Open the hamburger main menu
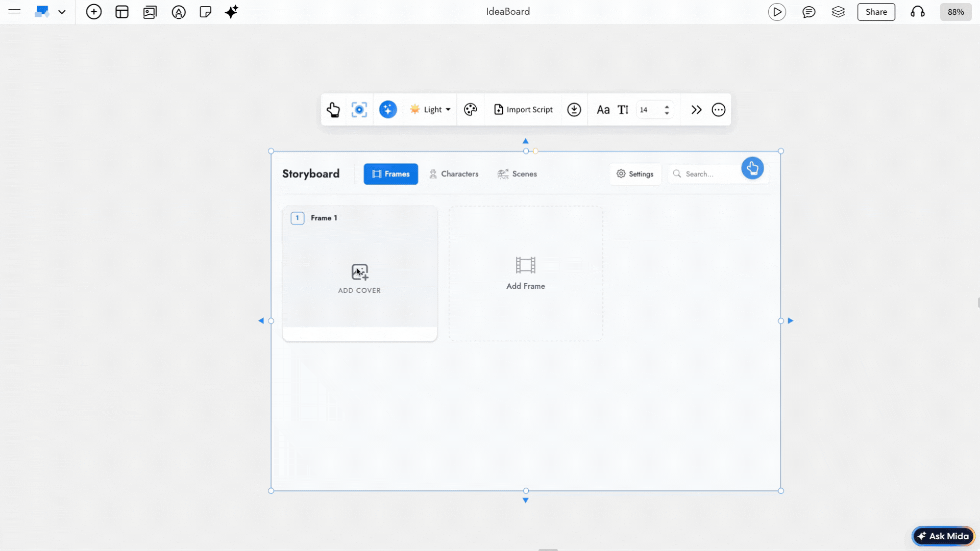The width and height of the screenshot is (980, 551). (x=14, y=11)
